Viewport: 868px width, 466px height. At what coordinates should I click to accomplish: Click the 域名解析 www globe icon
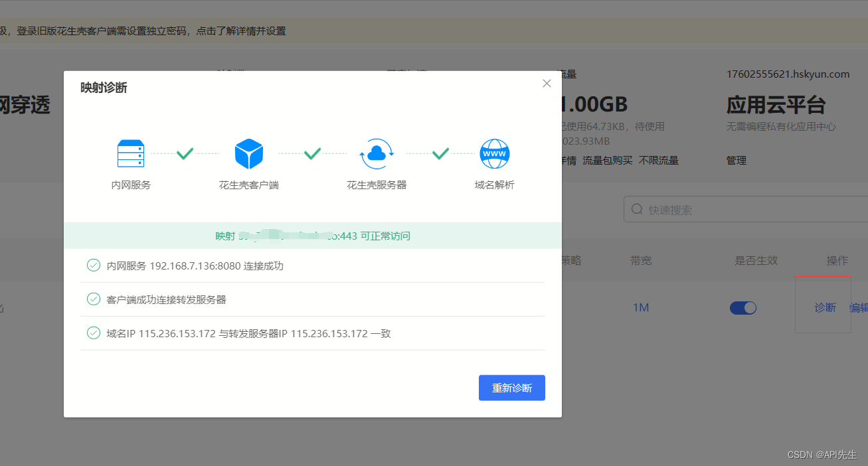(x=494, y=153)
